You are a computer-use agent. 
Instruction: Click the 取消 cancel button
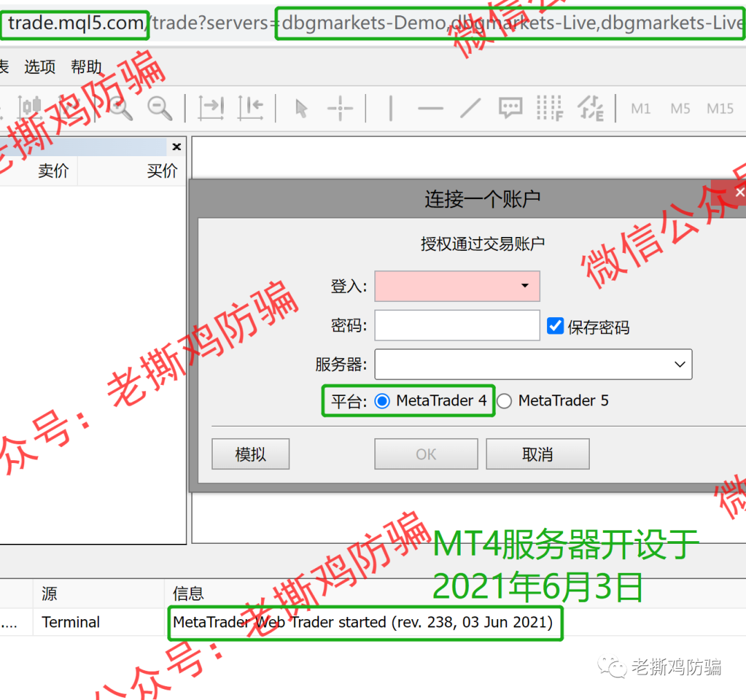coord(537,454)
